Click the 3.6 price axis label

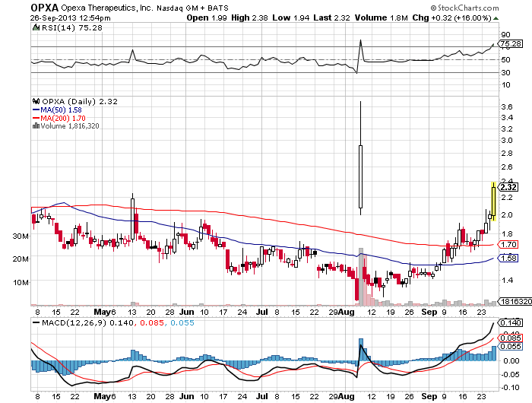[x=507, y=107]
